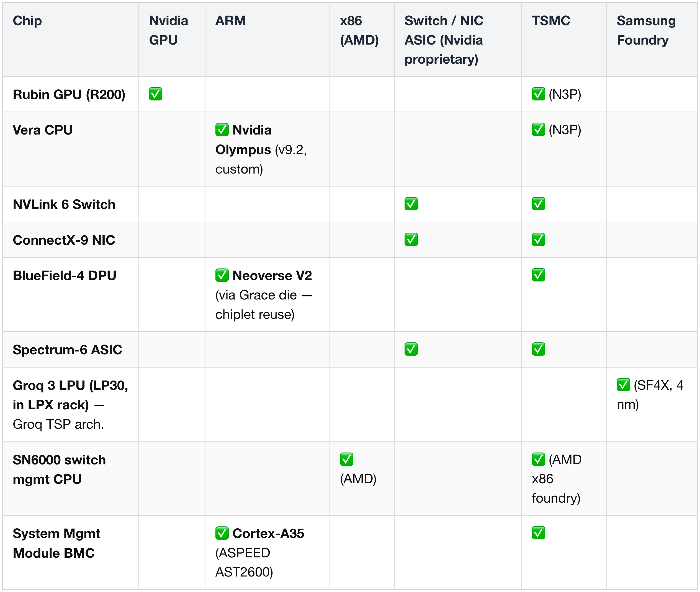Select the Groq 3 LPU row label
Image resolution: width=700 pixels, height=592 pixels.
tap(71, 405)
